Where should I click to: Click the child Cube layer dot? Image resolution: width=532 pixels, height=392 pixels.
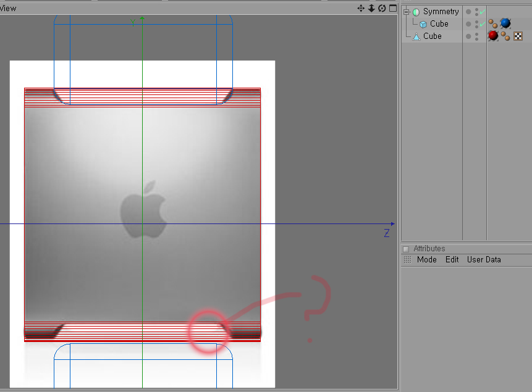[468, 24]
